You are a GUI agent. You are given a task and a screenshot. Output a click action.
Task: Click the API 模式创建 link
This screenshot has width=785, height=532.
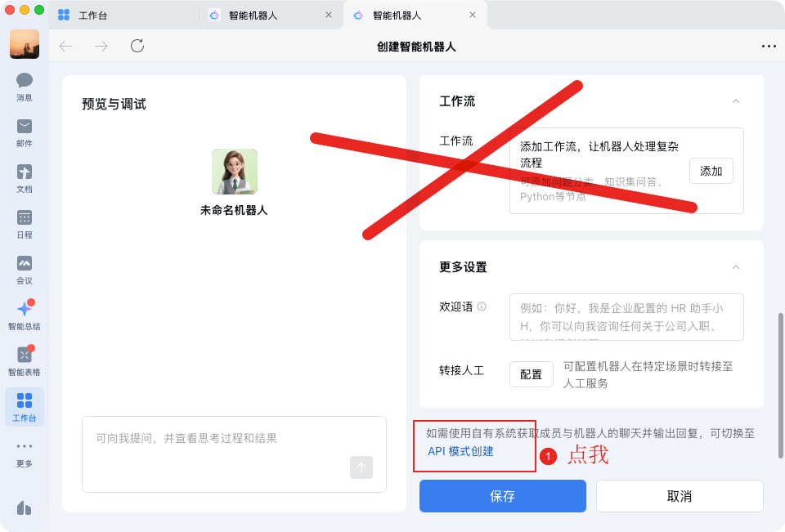pos(460,451)
